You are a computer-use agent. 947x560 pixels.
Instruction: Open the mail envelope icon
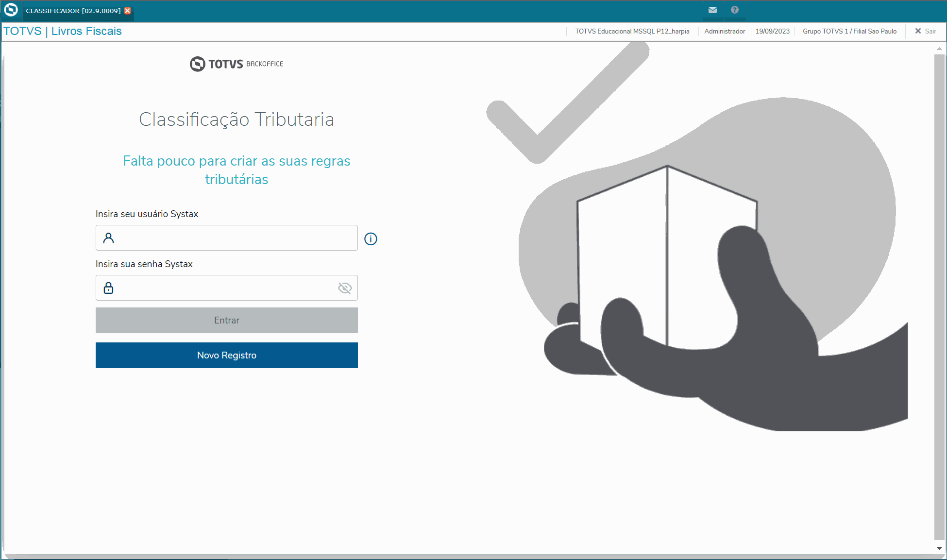[x=712, y=10]
